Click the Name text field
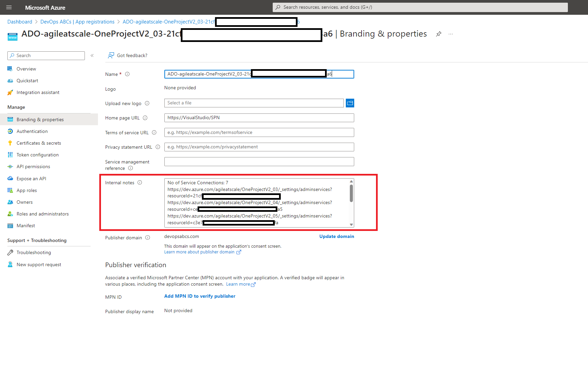This screenshot has height=389, width=588. (259, 74)
